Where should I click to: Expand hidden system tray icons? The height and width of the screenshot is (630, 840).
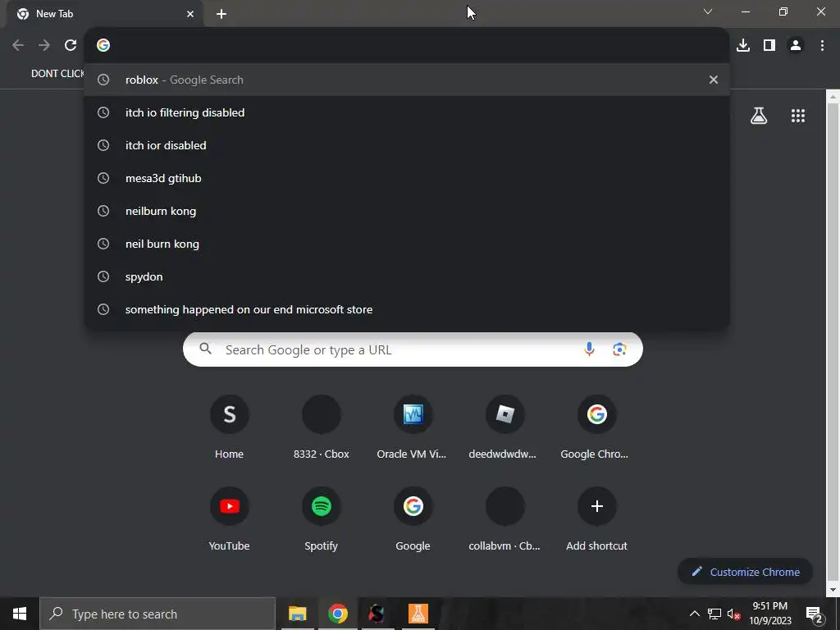(694, 614)
